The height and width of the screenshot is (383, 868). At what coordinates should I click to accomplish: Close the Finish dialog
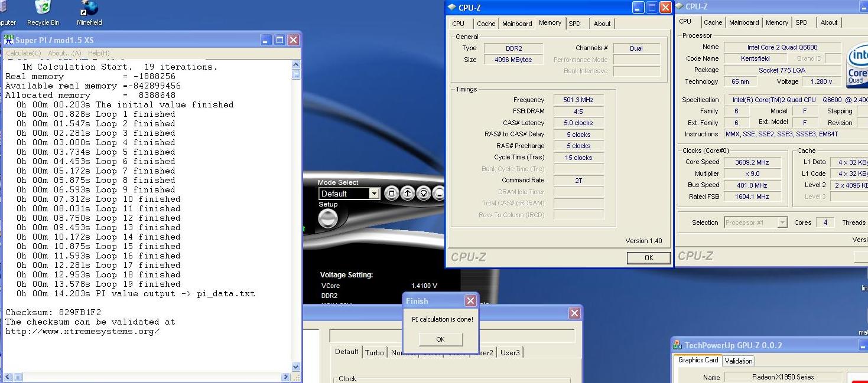pos(470,301)
